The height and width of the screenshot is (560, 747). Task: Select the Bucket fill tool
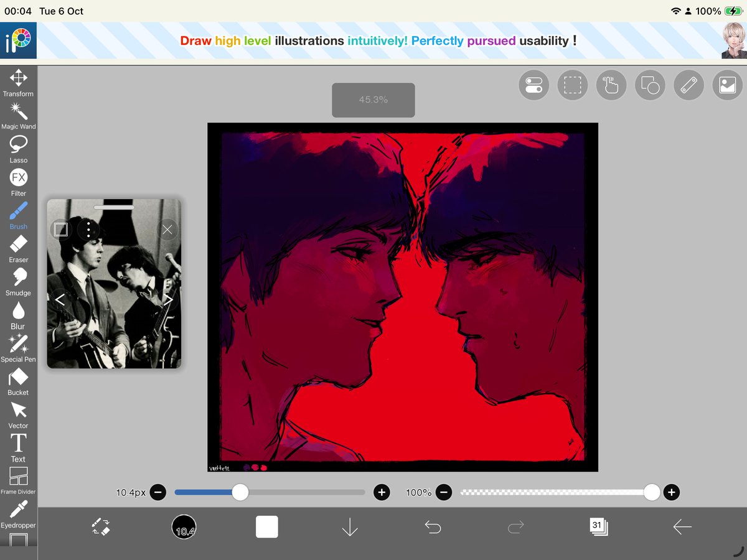click(x=18, y=382)
